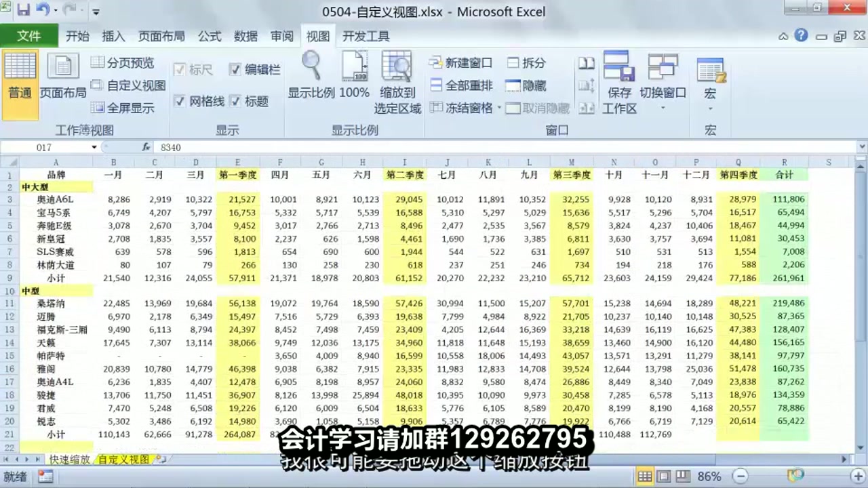Click zoom slider thumb in status bar
Screen dimensions: 868x488
tap(795, 476)
